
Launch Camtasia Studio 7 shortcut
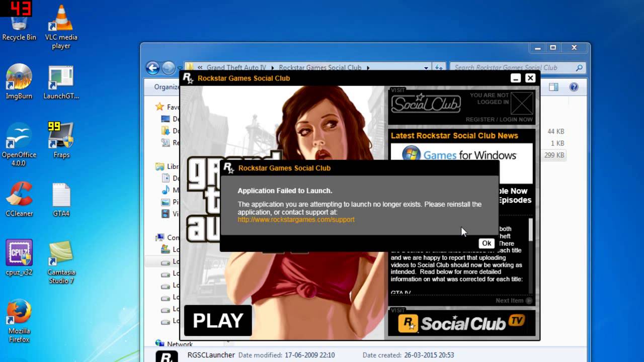click(61, 263)
